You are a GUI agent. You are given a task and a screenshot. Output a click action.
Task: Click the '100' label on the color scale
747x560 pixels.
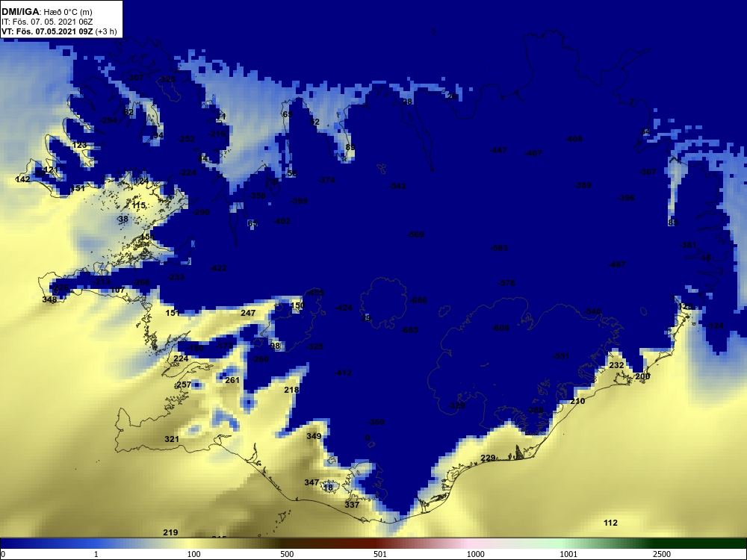coord(193,554)
